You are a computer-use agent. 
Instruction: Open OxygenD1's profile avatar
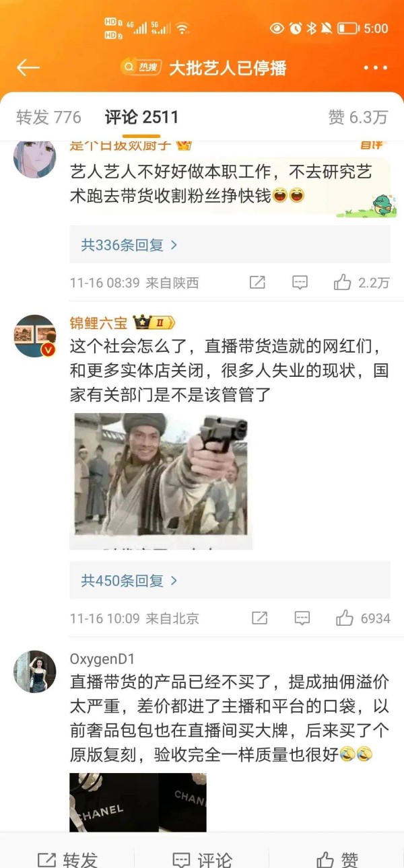coord(35,672)
